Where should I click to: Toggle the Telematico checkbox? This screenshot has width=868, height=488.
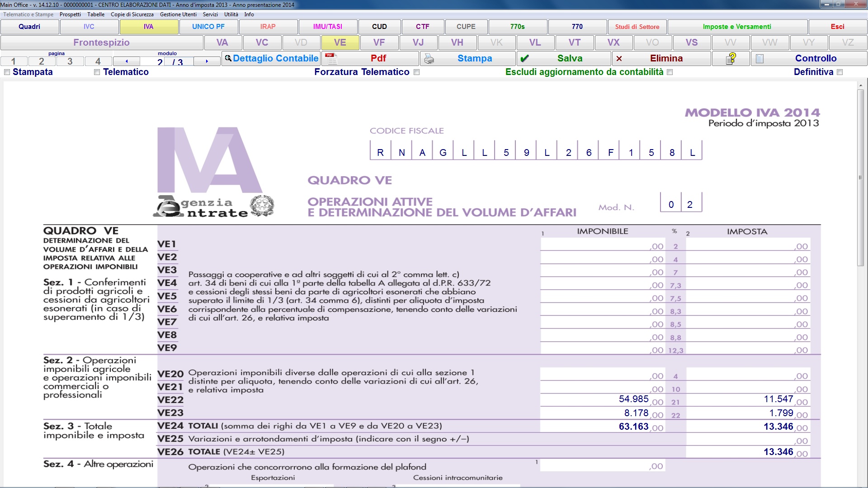pyautogui.click(x=97, y=72)
